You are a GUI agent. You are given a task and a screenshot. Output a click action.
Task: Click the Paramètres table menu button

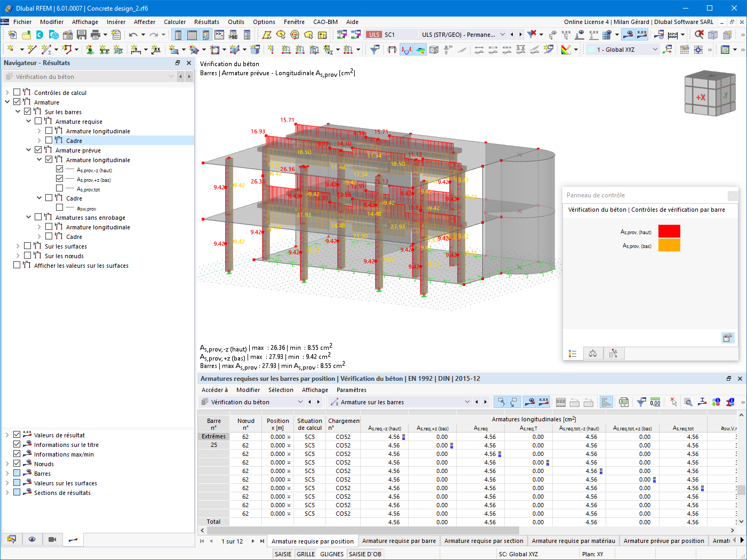coord(351,390)
